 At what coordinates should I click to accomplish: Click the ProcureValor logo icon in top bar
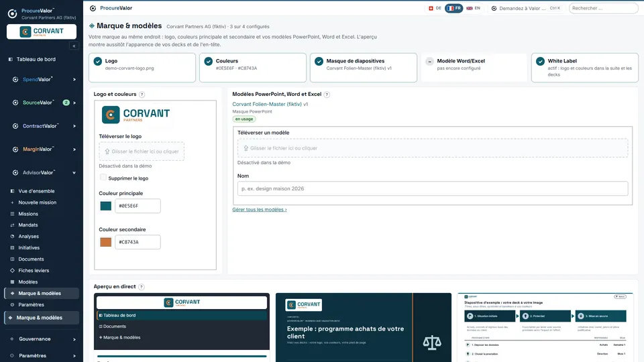[93, 8]
